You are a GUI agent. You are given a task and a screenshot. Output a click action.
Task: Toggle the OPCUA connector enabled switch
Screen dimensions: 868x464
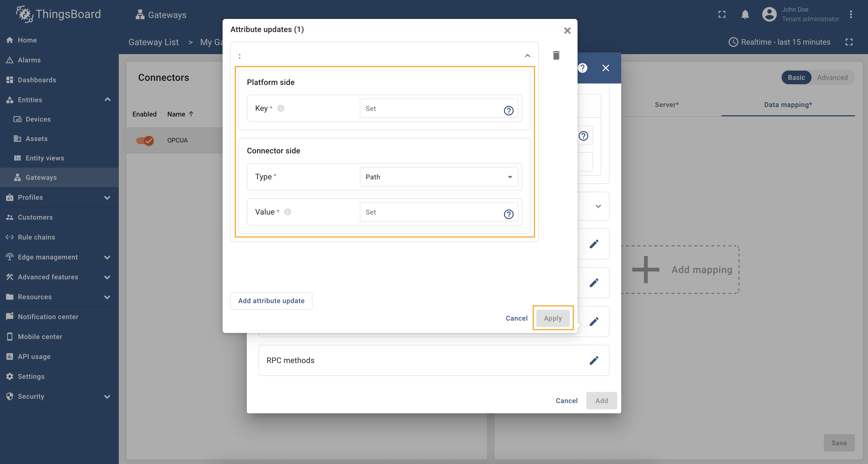pos(145,140)
